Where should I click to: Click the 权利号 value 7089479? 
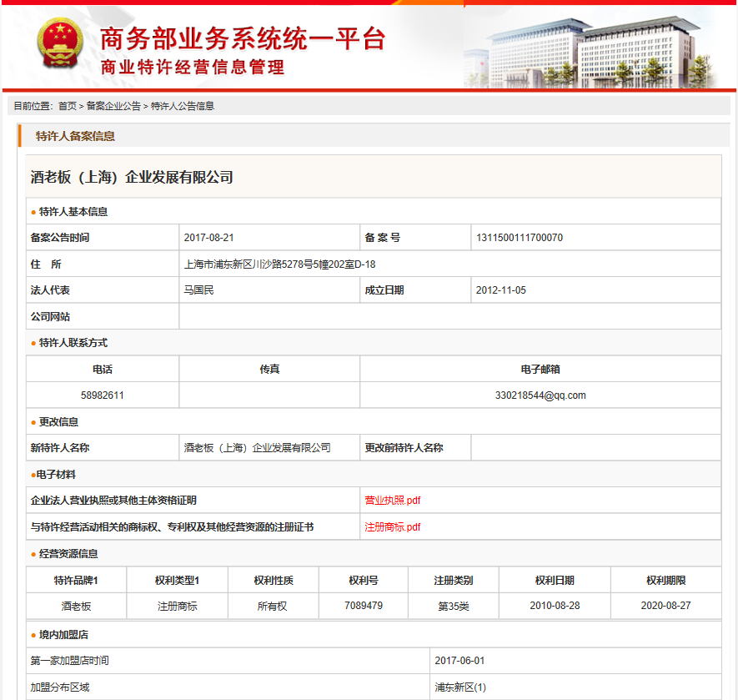[364, 606]
